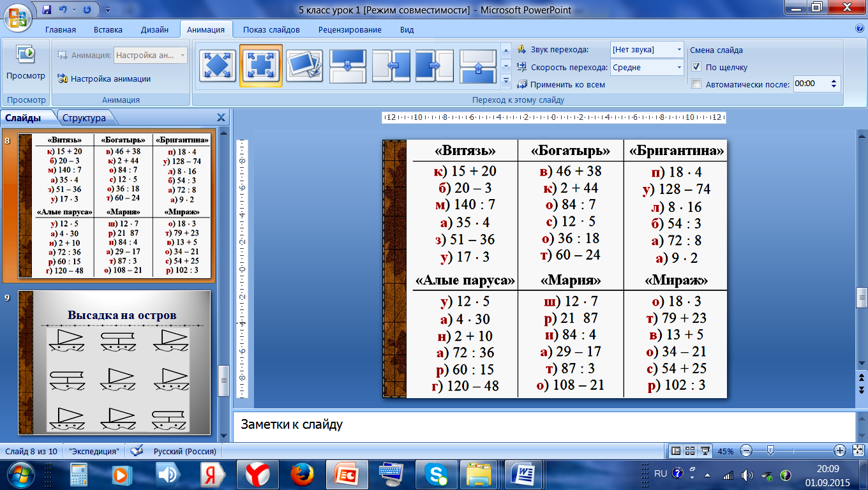Click the zoom slider handle

[x=771, y=451]
